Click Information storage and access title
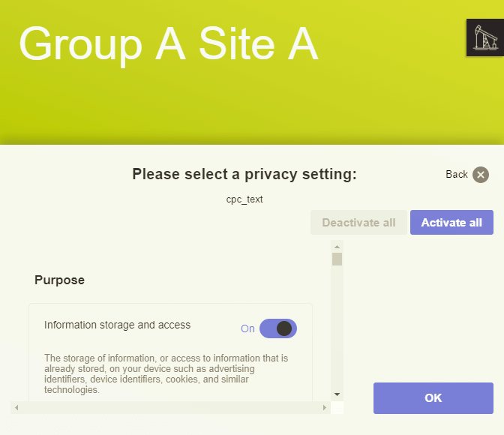504x435 pixels. [x=117, y=325]
